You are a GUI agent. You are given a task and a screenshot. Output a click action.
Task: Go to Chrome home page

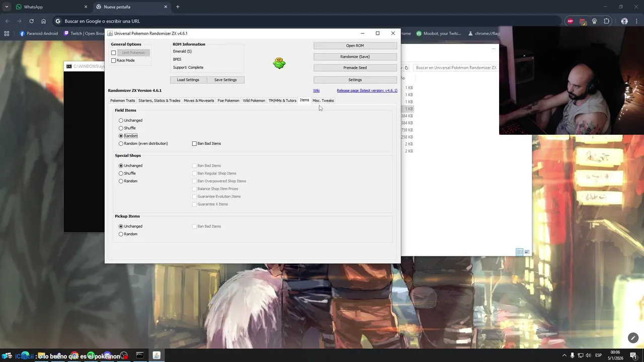tap(43, 21)
